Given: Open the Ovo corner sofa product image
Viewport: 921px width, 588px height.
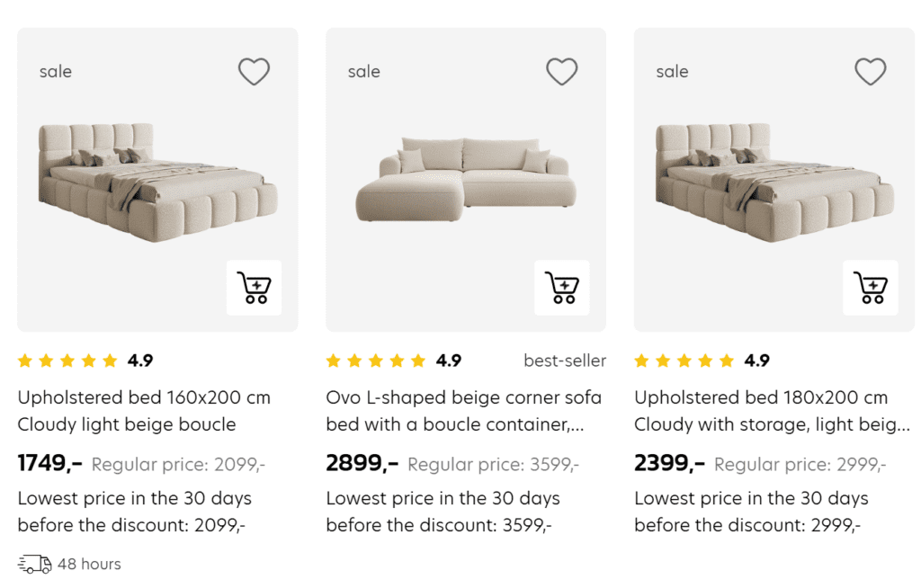Looking at the screenshot, I should click(x=465, y=180).
